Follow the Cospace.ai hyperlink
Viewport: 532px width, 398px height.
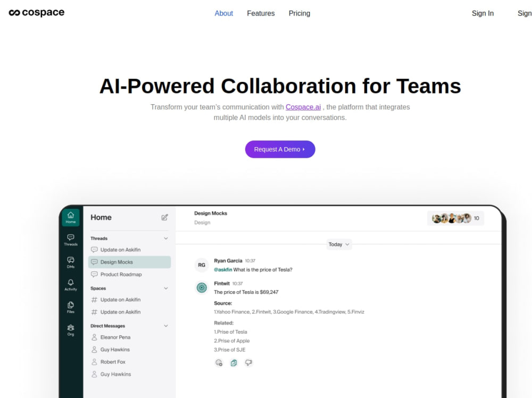click(x=303, y=107)
